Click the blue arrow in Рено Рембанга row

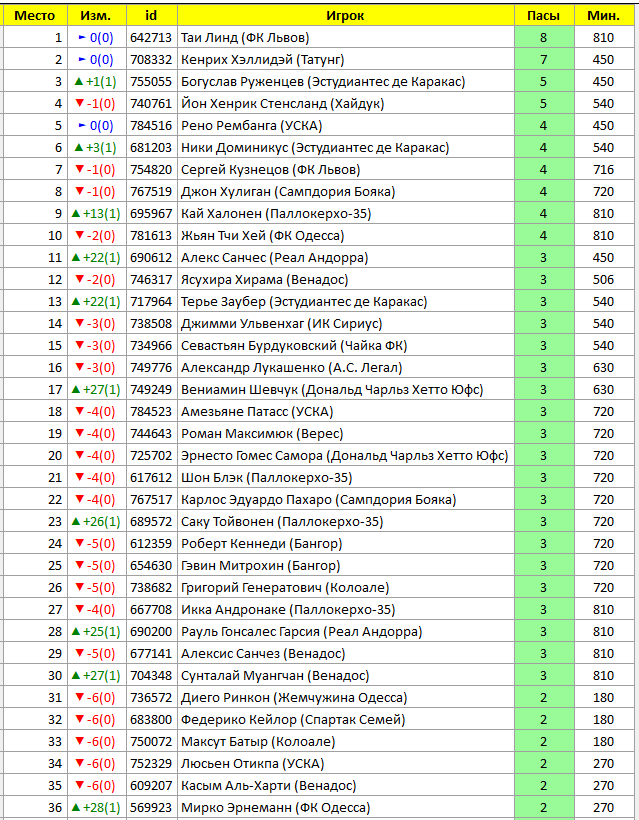pos(82,126)
